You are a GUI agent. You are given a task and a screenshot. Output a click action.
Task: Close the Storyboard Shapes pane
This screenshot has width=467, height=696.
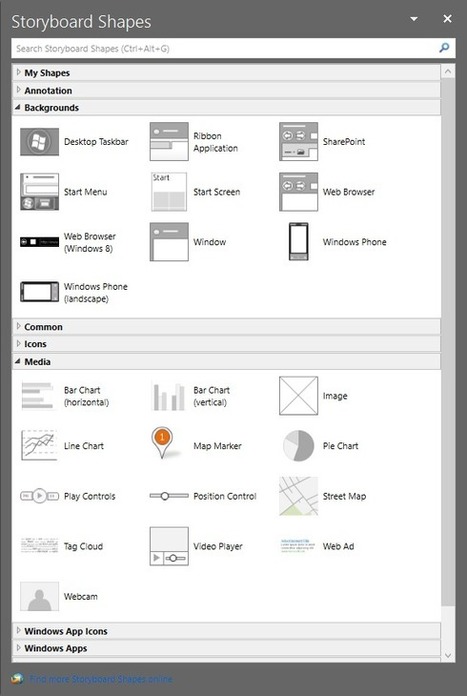coord(447,19)
